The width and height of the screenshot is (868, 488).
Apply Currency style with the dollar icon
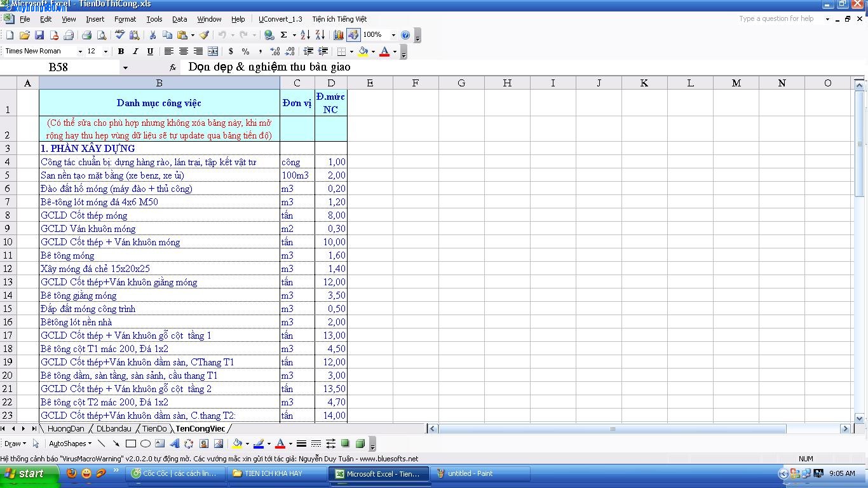tap(231, 51)
